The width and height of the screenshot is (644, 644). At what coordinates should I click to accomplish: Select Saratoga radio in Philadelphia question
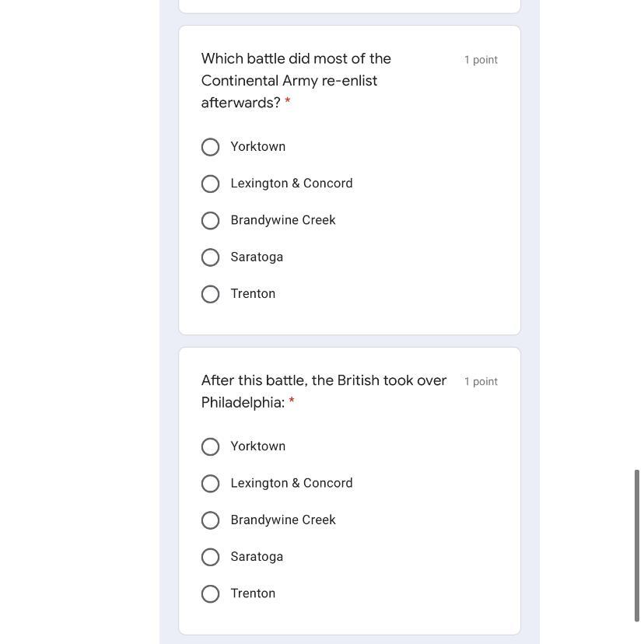point(210,557)
